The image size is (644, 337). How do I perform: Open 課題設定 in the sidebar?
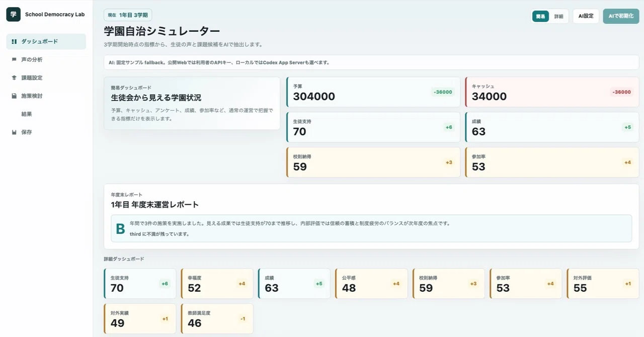click(x=46, y=78)
